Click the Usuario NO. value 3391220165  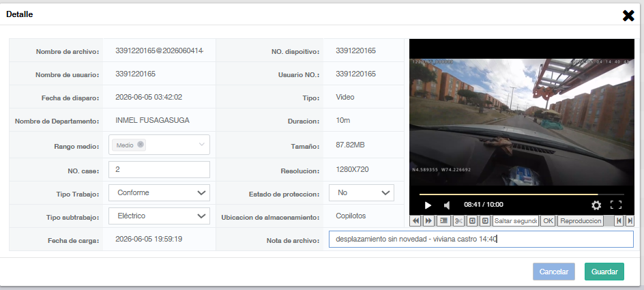355,74
